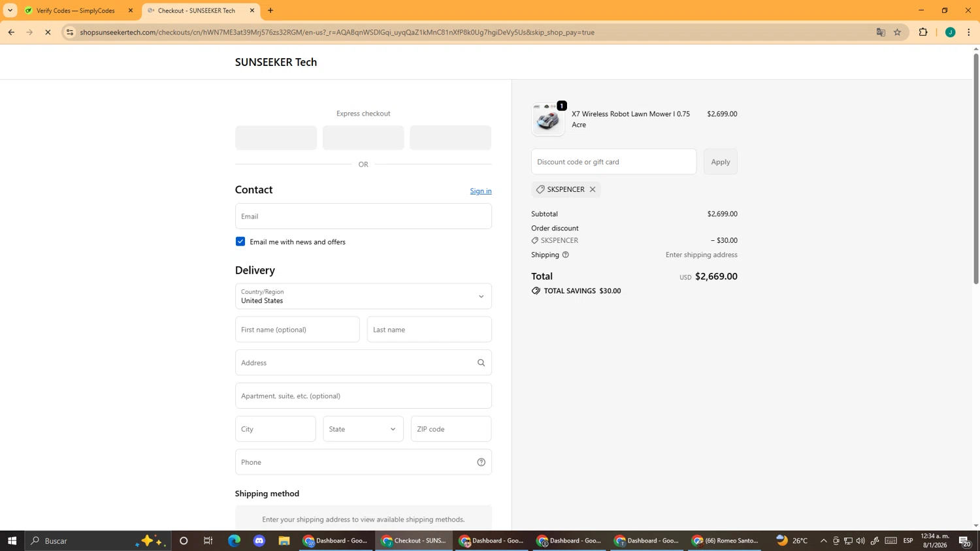The height and width of the screenshot is (551, 980).
Task: Open Discord from the taskbar
Action: point(259,541)
